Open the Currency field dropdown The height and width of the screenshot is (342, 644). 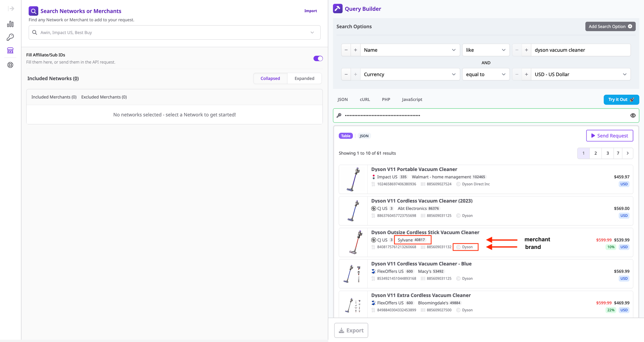410,74
